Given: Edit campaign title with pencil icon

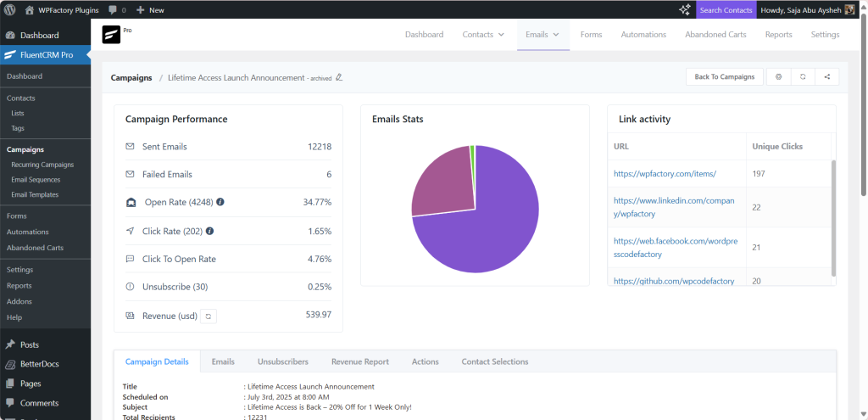Looking at the screenshot, I should point(339,77).
